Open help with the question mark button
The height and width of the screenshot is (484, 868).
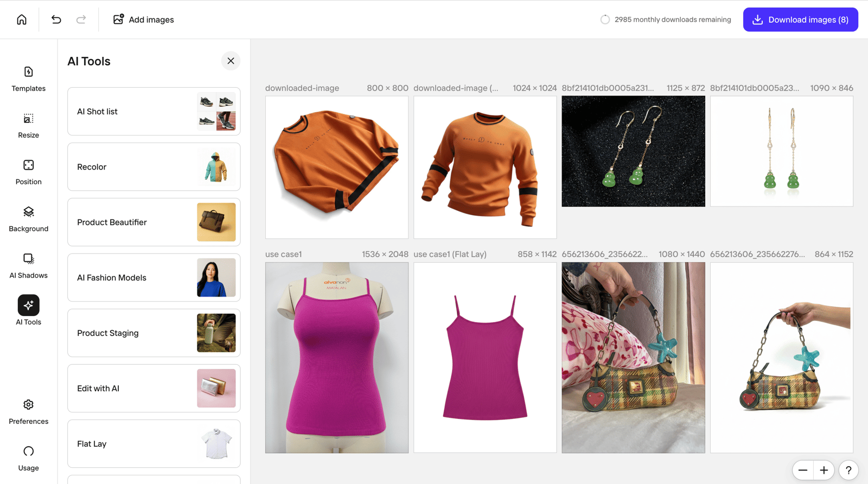click(848, 470)
